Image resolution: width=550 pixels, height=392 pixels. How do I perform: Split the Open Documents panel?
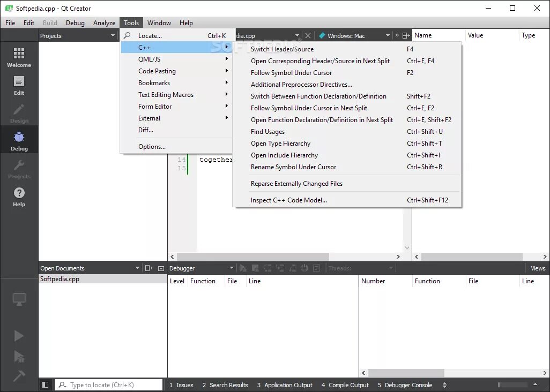tap(148, 268)
